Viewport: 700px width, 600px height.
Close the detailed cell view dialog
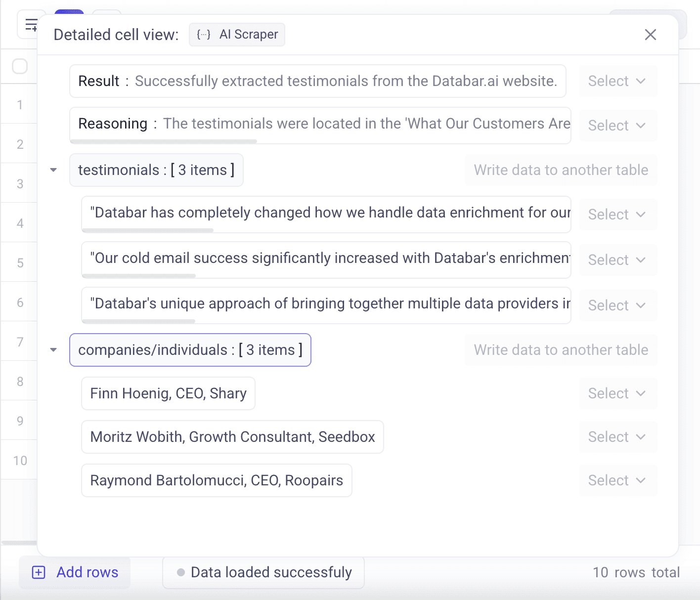650,35
